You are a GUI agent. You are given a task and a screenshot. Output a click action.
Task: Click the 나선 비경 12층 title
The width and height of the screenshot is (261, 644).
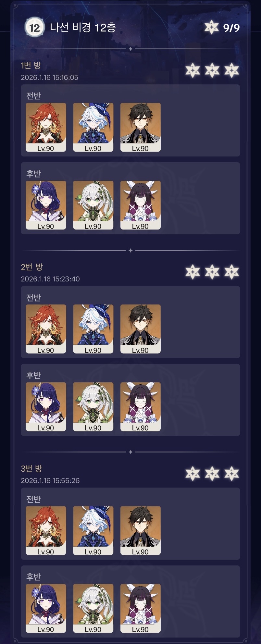tap(83, 28)
